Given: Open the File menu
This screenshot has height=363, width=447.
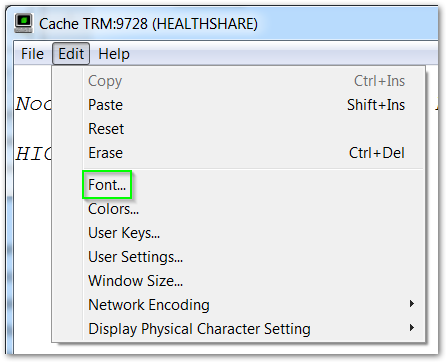Looking at the screenshot, I should [x=32, y=54].
